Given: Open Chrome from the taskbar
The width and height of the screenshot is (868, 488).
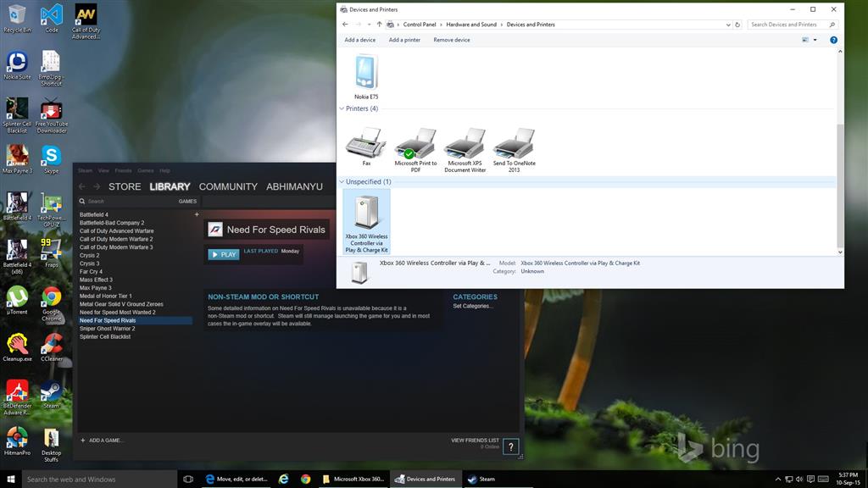Looking at the screenshot, I should (x=305, y=480).
